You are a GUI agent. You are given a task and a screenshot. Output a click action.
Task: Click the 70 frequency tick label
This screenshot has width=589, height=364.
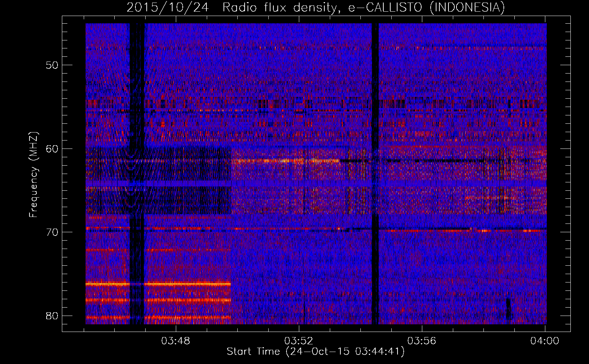52,232
